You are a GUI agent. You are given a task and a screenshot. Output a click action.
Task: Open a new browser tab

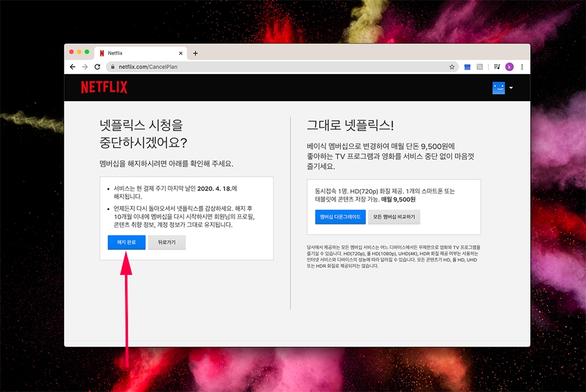tap(195, 53)
